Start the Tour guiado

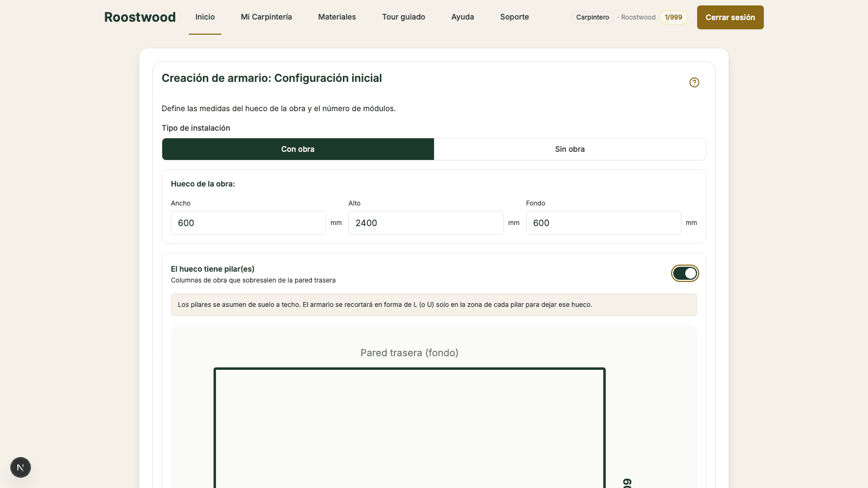pos(404,17)
